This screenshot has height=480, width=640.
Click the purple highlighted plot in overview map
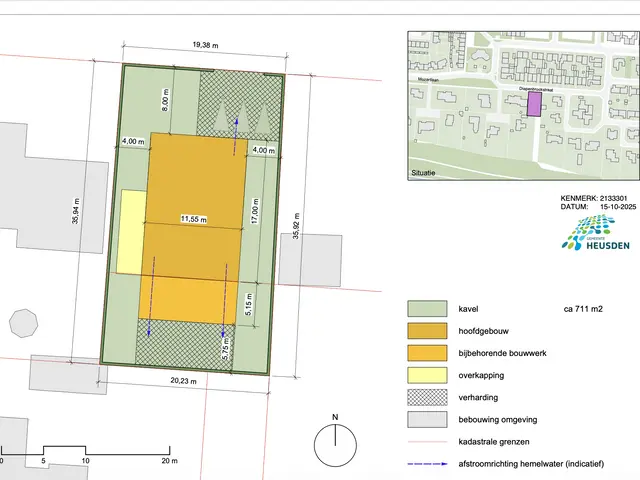pyautogui.click(x=534, y=104)
